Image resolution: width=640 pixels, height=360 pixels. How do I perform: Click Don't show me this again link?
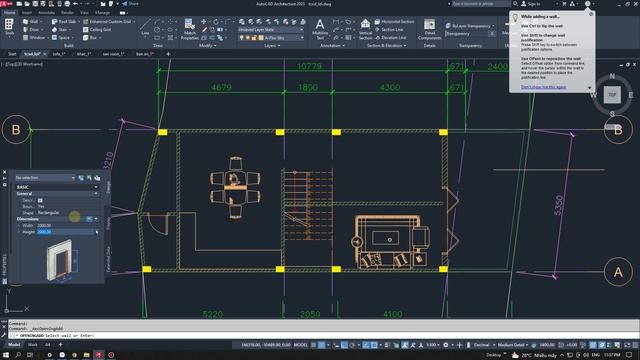point(543,87)
